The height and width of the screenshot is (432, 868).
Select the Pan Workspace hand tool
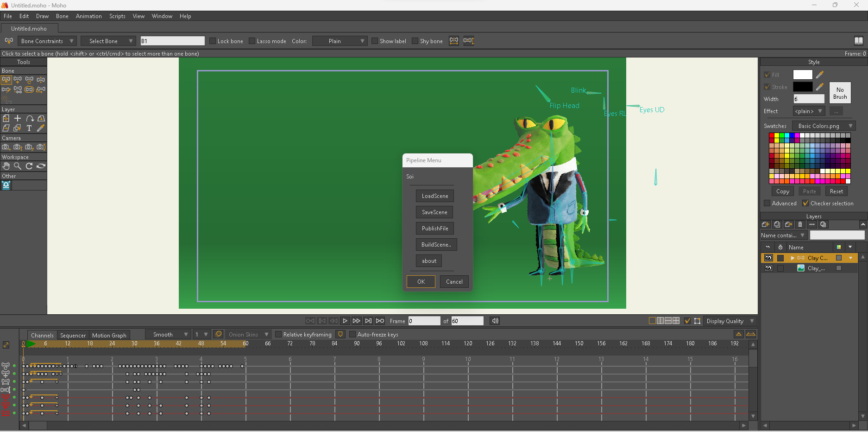6,166
